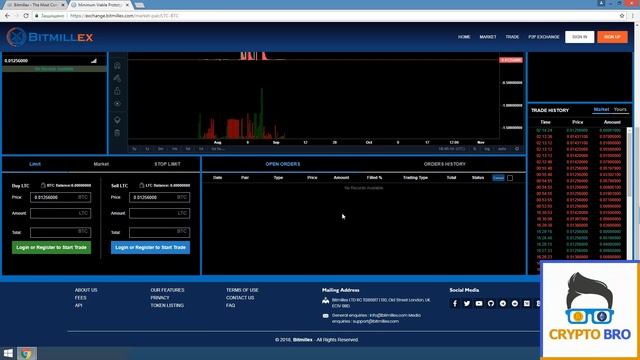The height and width of the screenshot is (360, 640).
Task: Click blue Login or Register to Start Trade
Action: tap(150, 247)
